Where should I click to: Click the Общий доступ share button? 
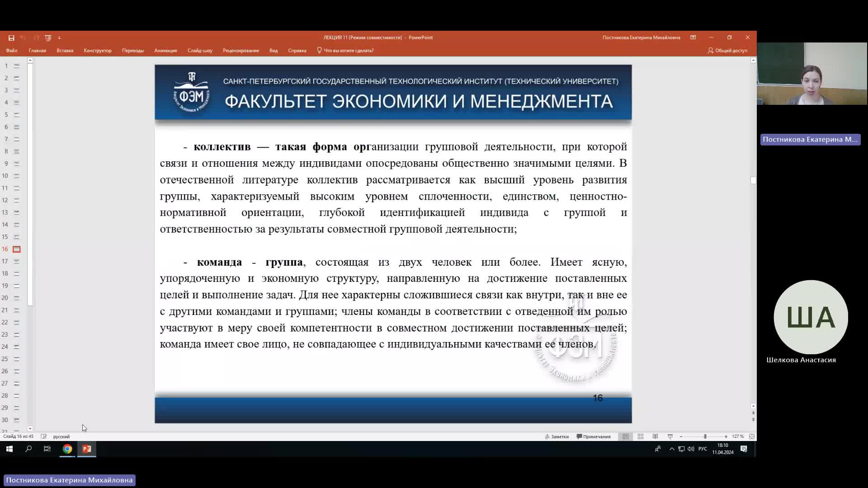coord(727,51)
